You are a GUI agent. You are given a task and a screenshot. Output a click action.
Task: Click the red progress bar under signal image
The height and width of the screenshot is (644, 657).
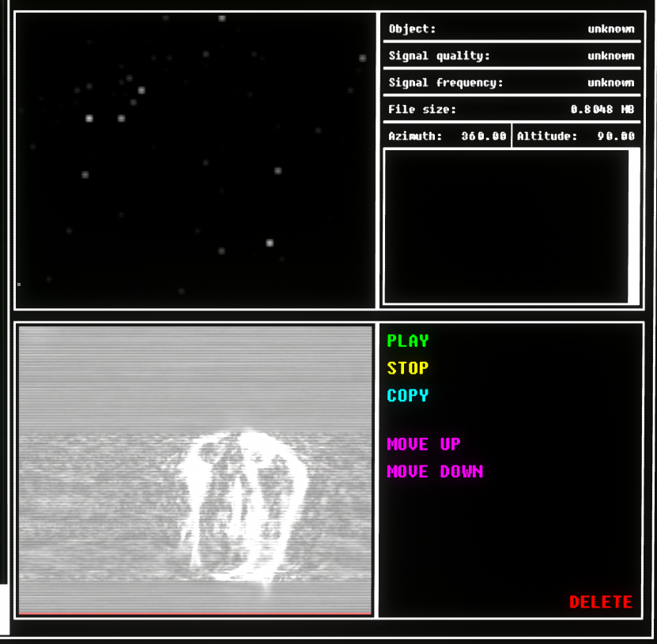194,612
